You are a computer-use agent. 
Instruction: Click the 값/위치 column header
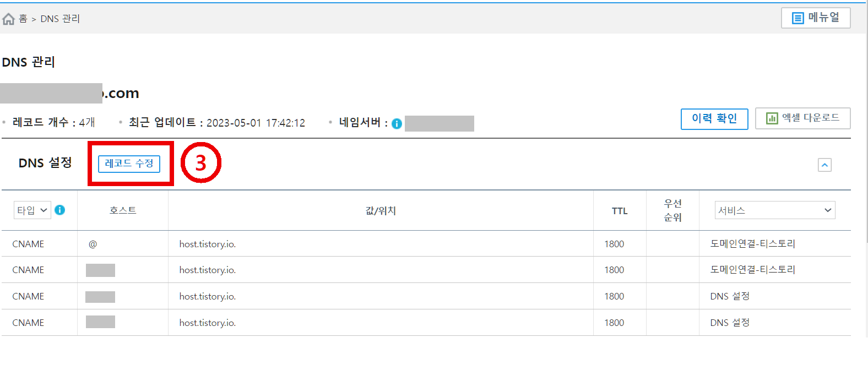tap(380, 210)
